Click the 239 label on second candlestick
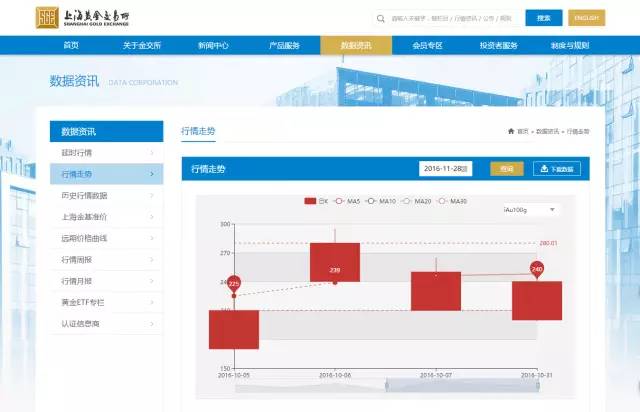This screenshot has width=640, height=412. click(335, 270)
